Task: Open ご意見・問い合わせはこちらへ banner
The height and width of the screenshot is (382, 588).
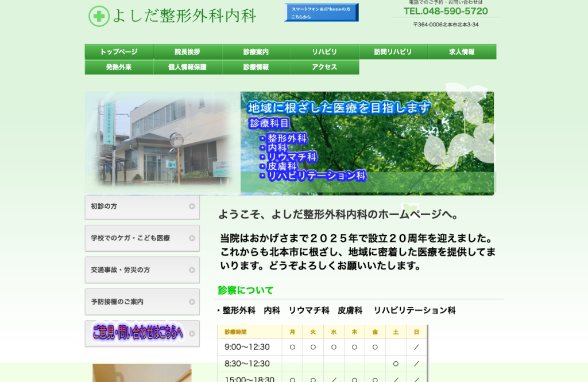Action: pos(142,334)
